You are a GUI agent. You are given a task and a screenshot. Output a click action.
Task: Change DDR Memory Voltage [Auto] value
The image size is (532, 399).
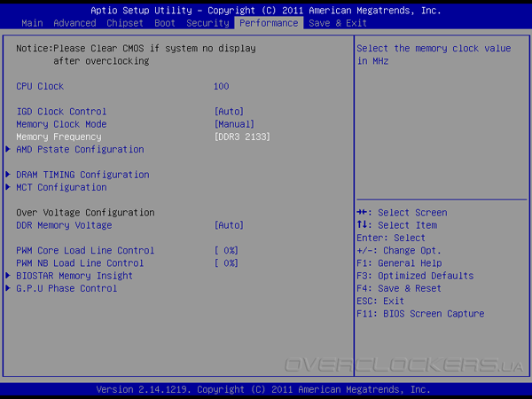[x=229, y=225]
